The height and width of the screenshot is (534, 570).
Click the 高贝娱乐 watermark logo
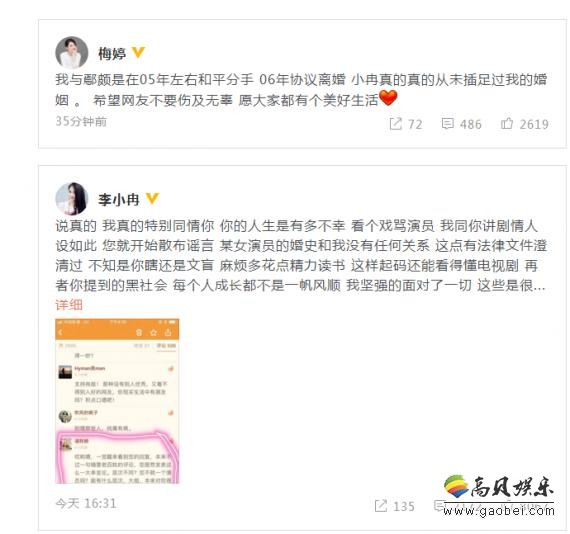[498, 486]
